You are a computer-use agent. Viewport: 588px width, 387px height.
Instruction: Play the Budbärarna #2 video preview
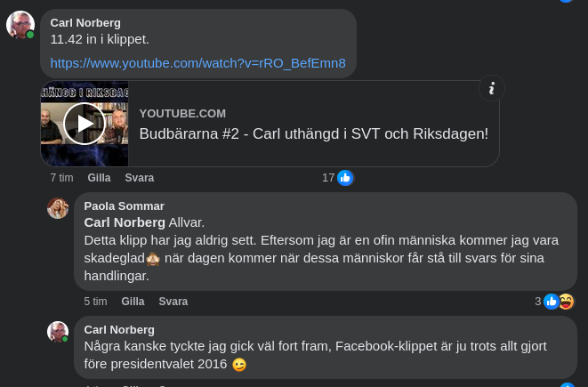tap(85, 124)
